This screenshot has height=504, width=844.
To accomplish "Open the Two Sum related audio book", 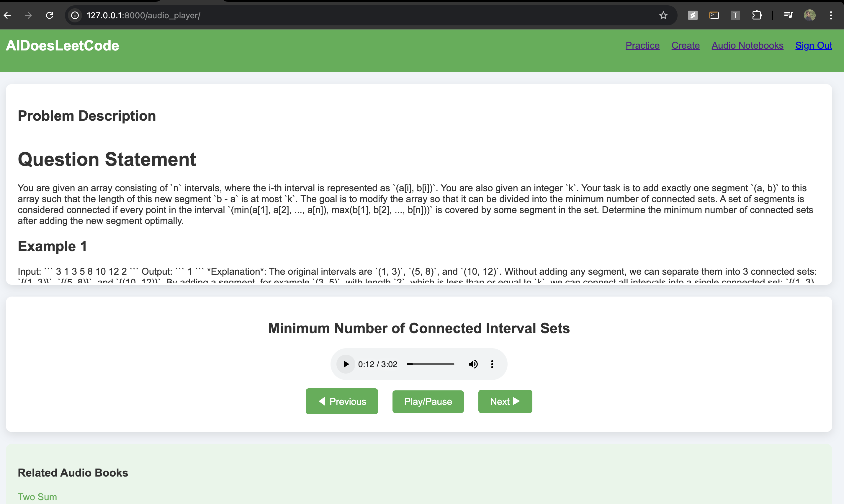I will coord(37,497).
